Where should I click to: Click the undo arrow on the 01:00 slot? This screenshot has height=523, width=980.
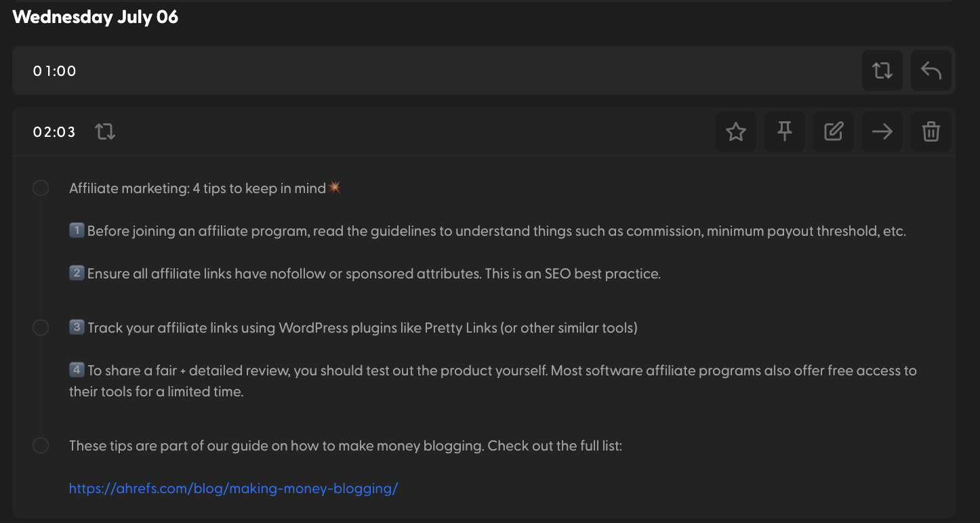coord(931,70)
